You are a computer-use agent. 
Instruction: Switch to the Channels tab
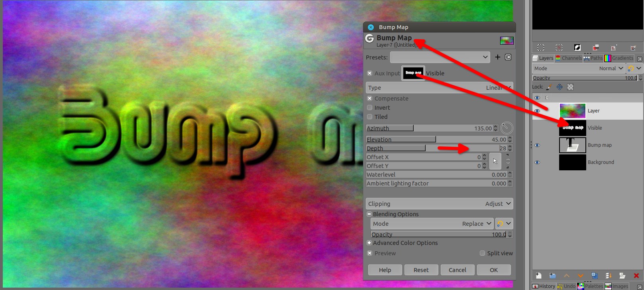pyautogui.click(x=569, y=58)
